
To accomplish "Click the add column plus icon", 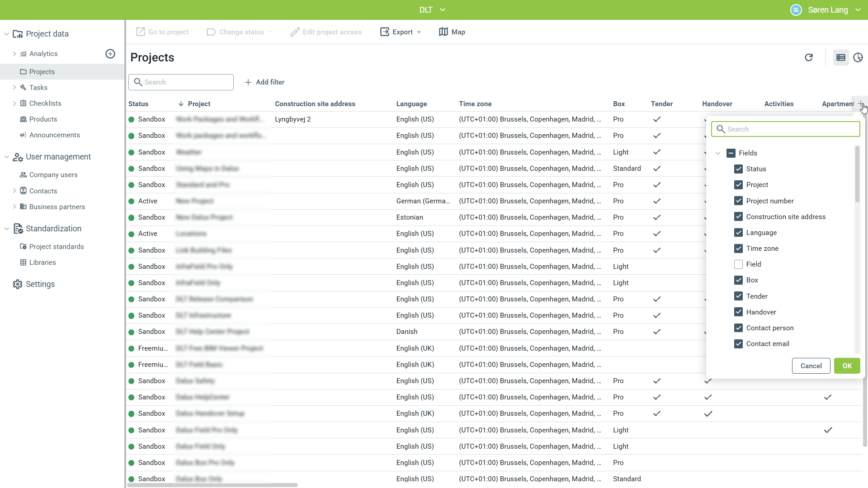I will point(860,103).
